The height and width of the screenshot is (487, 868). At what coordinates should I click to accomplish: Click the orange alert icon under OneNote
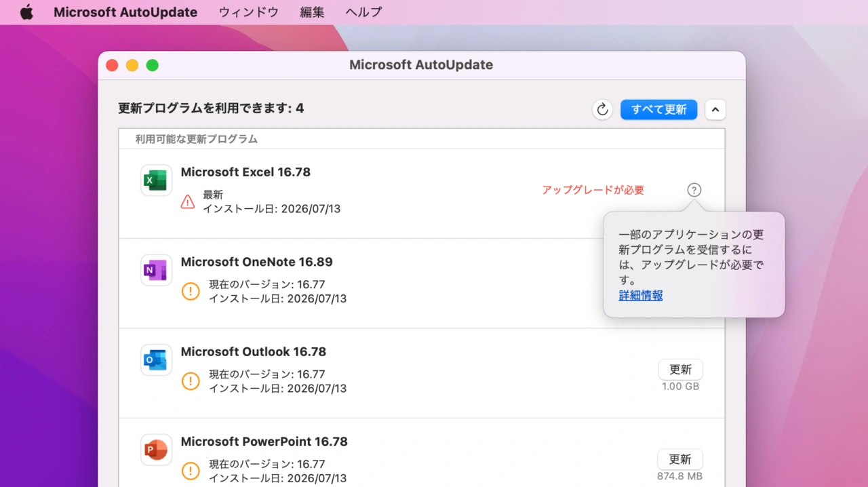(191, 292)
